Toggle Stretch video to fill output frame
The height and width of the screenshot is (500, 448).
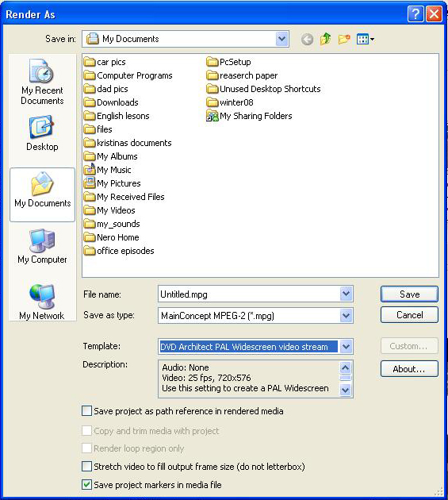click(x=86, y=466)
